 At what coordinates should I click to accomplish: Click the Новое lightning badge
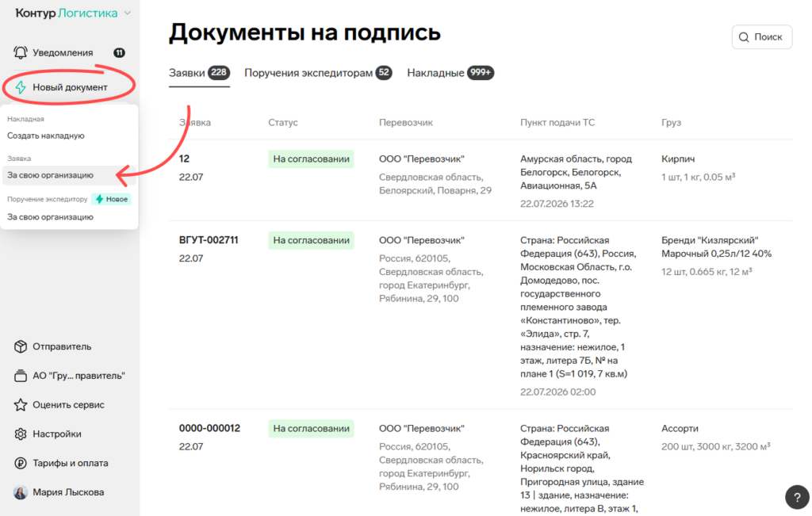(x=111, y=199)
